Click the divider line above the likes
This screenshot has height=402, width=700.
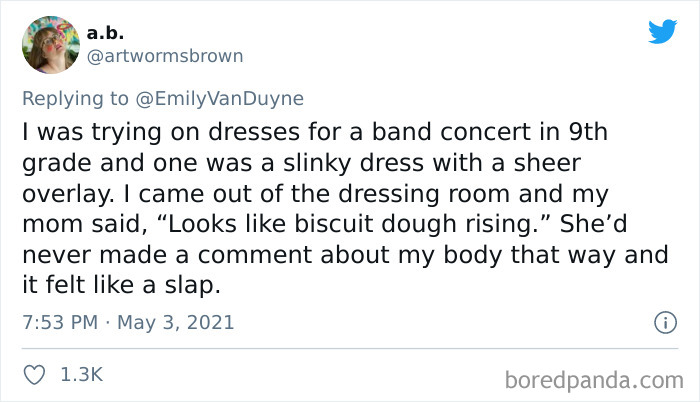(350, 348)
